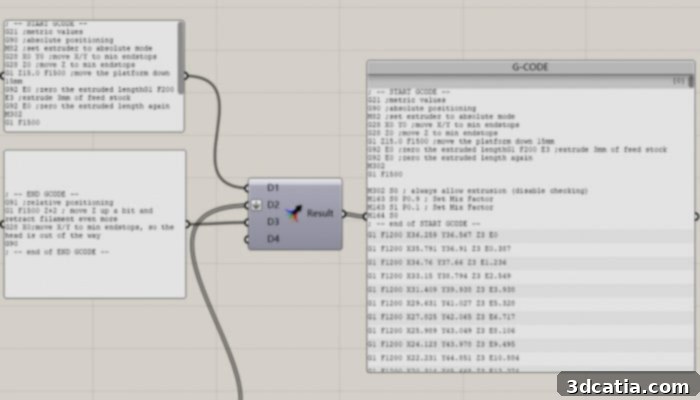Select the D1 input of Merge component

273,188
